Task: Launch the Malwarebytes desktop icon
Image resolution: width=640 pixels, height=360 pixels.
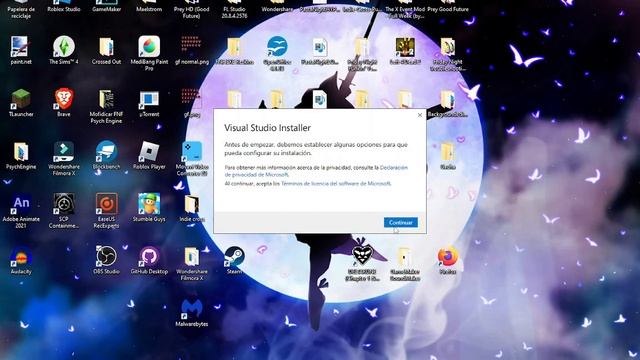Action: (192, 309)
